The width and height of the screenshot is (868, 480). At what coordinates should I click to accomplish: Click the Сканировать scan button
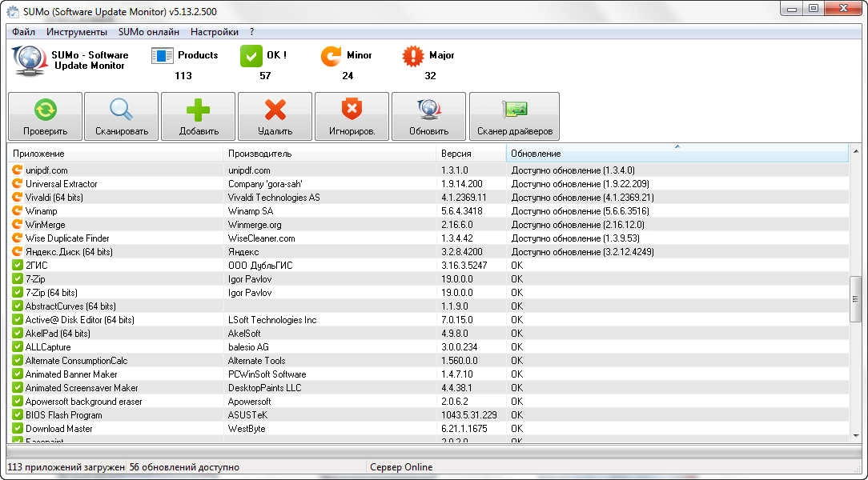(121, 117)
